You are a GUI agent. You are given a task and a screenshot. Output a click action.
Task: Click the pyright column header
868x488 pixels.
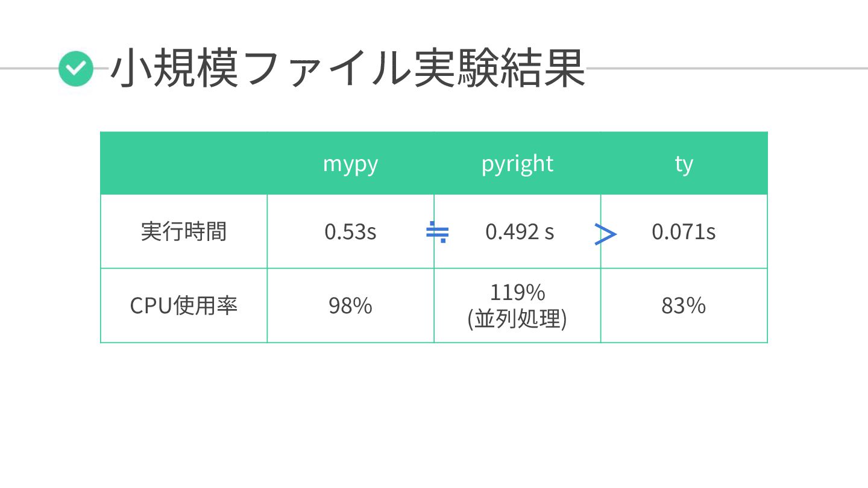pos(517,164)
